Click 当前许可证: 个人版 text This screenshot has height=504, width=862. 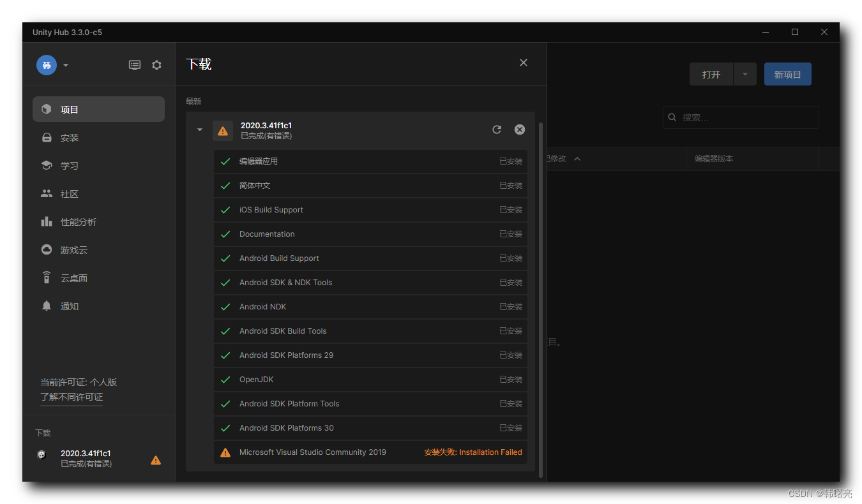[x=79, y=382]
